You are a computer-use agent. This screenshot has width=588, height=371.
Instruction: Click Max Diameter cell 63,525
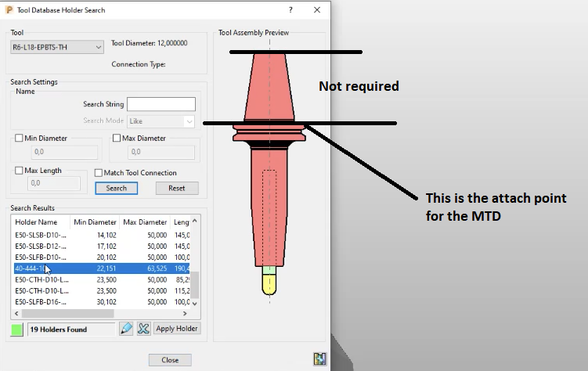[157, 268]
